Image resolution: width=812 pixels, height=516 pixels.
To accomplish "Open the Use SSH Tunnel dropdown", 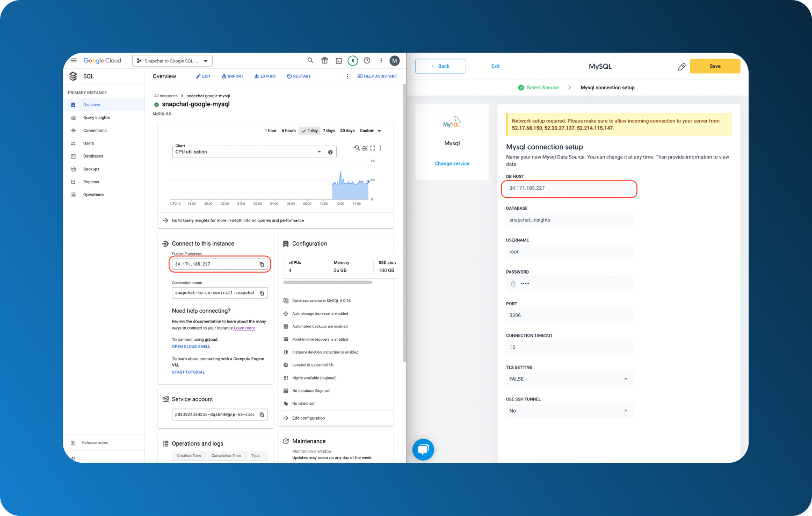I will pyautogui.click(x=569, y=411).
